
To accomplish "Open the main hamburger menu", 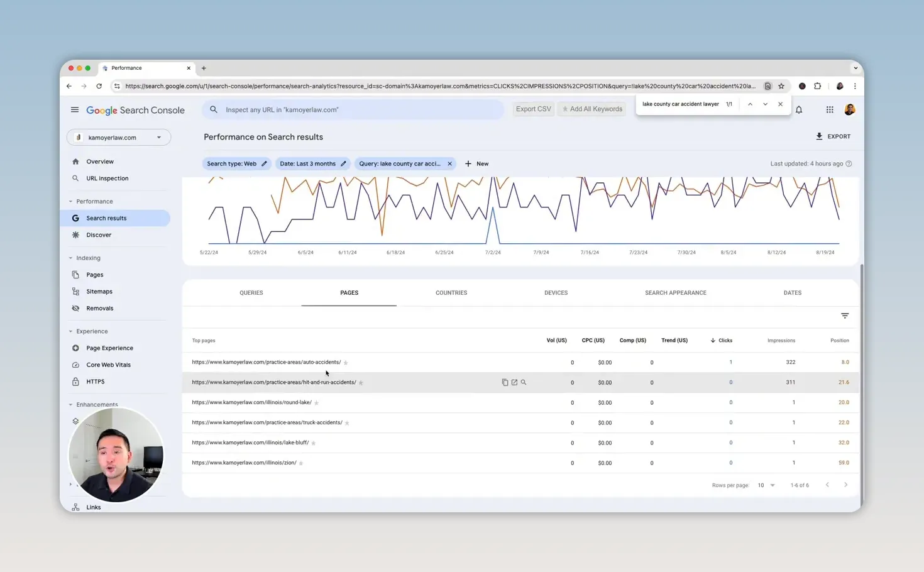I will pos(75,109).
